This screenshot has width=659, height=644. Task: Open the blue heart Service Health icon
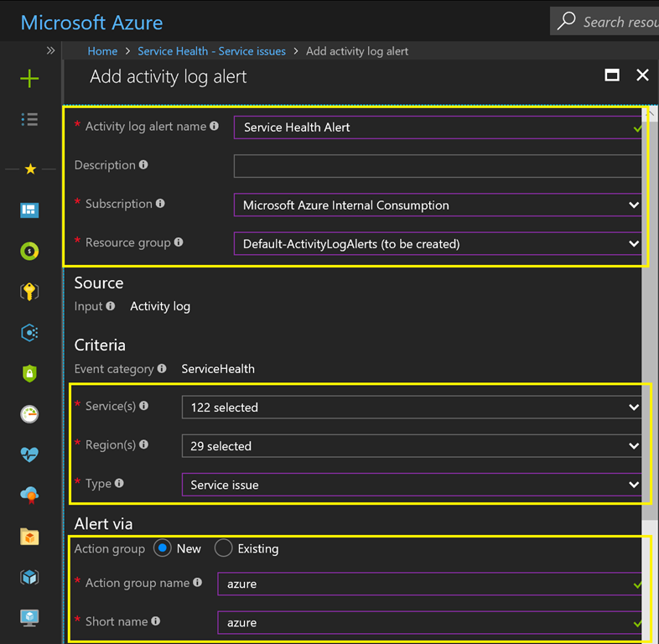[29, 455]
